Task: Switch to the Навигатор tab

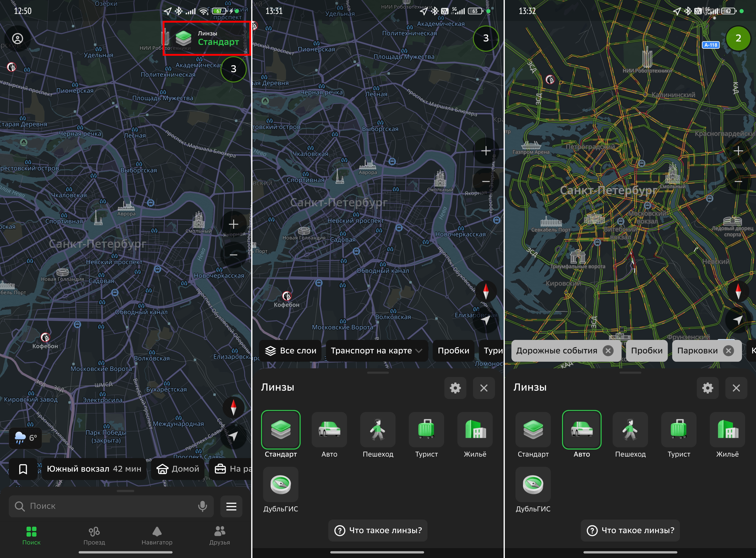Action: click(157, 535)
